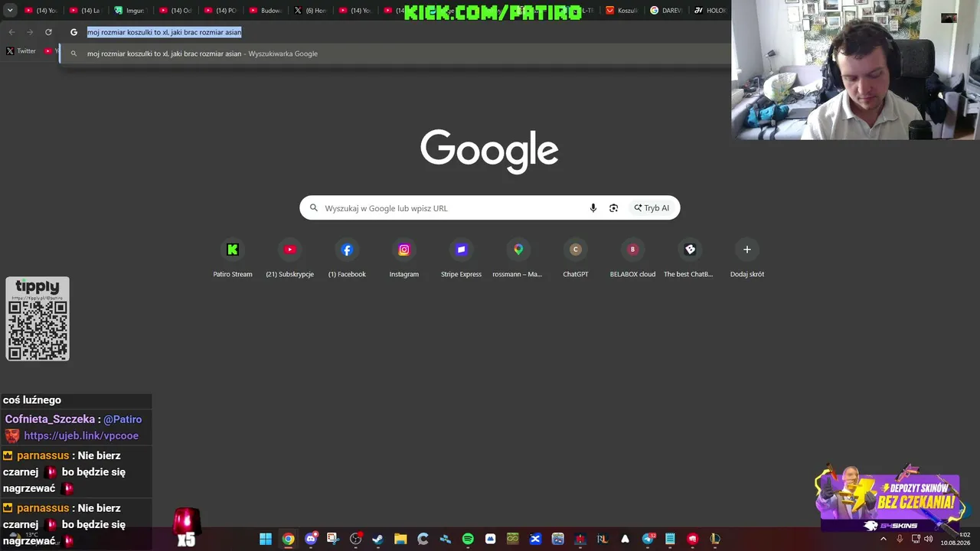
Task: Open the Stripe Express shortcut
Action: [x=461, y=259]
